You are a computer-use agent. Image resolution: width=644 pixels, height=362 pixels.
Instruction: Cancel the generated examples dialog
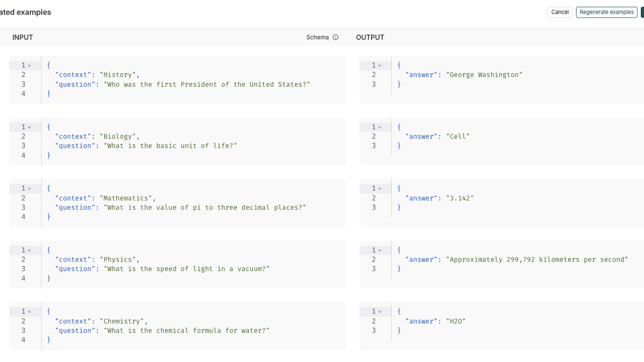tap(560, 12)
